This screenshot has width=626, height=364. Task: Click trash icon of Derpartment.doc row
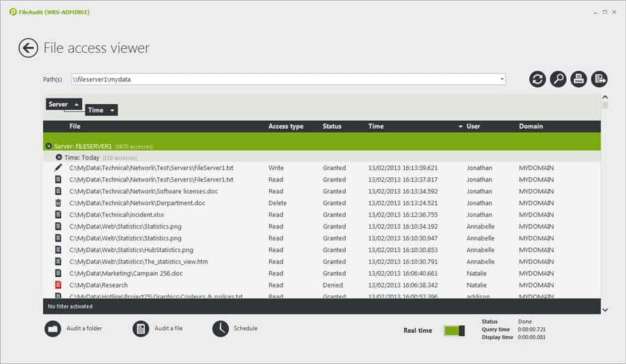(x=58, y=203)
